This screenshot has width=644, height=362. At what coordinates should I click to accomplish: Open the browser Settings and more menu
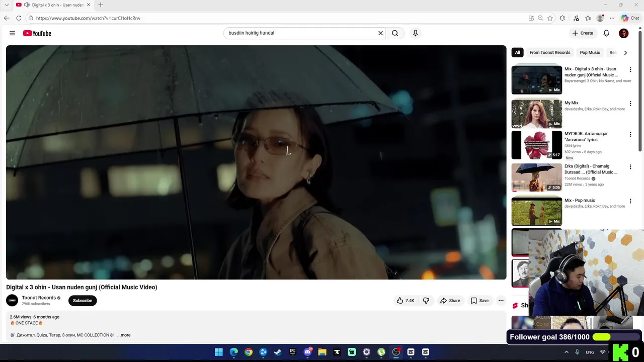coord(612,18)
